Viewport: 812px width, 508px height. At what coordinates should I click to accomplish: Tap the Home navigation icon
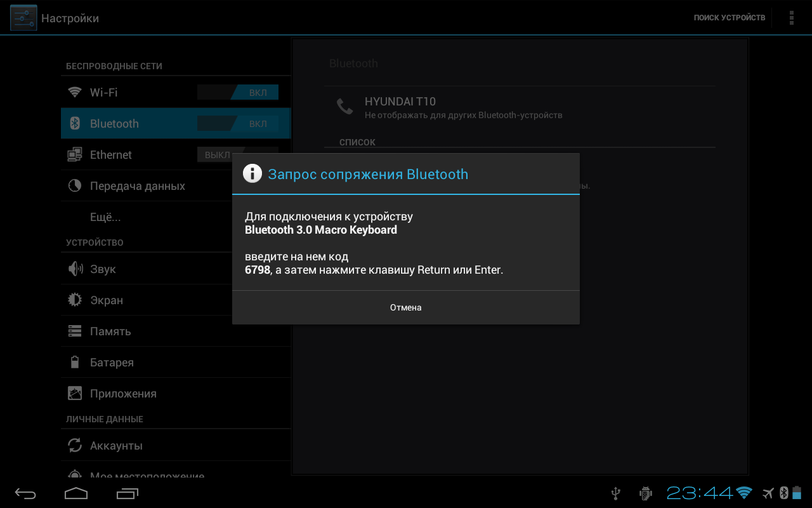click(x=76, y=493)
